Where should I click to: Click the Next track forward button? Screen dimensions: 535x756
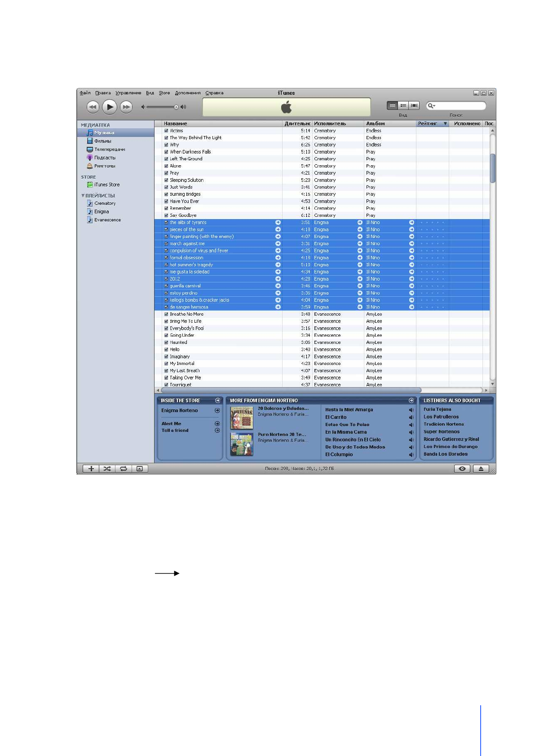tap(127, 107)
